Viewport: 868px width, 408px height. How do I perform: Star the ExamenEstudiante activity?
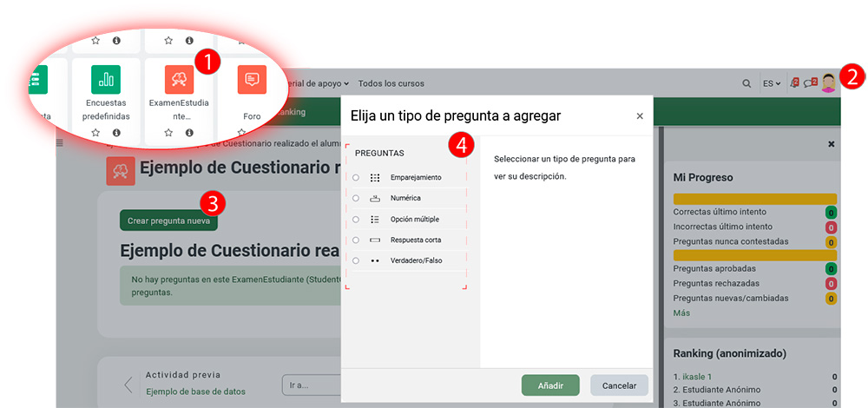tap(169, 133)
